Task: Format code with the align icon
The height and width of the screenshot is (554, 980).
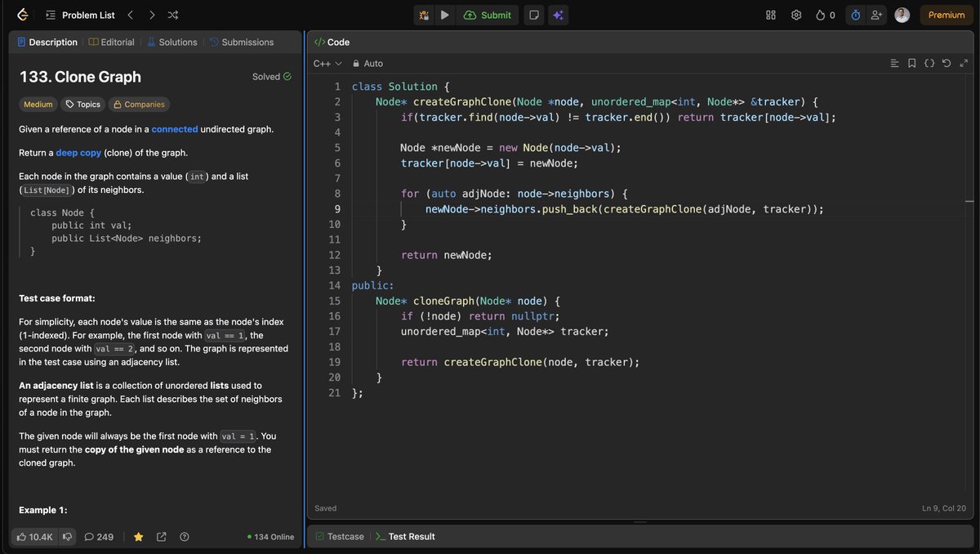Action: (894, 63)
